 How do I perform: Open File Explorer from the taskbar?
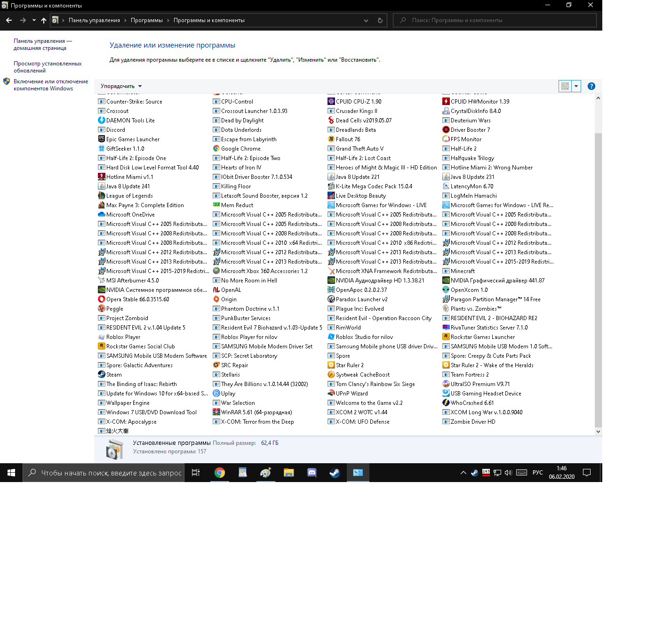pyautogui.click(x=288, y=473)
